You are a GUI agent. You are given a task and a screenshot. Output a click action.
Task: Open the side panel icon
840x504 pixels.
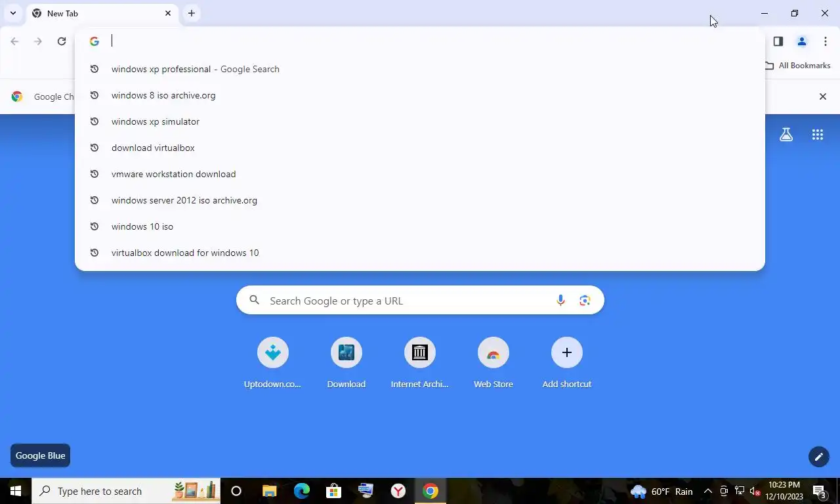(778, 41)
